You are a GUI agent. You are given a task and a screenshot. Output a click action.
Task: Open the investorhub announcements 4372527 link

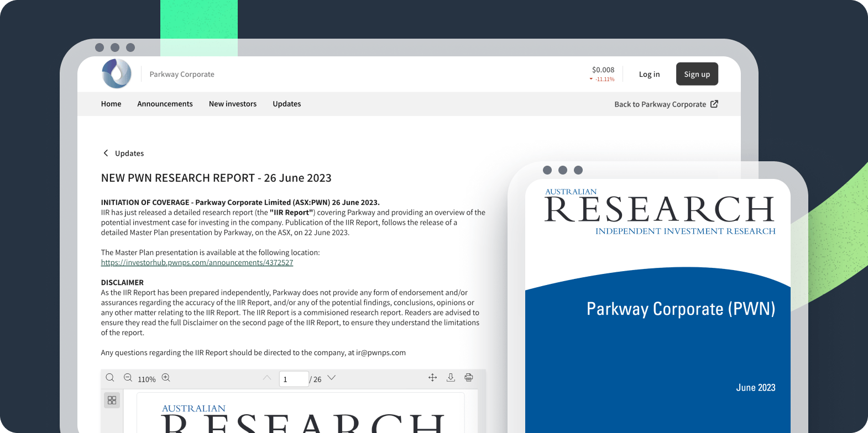[x=197, y=263]
